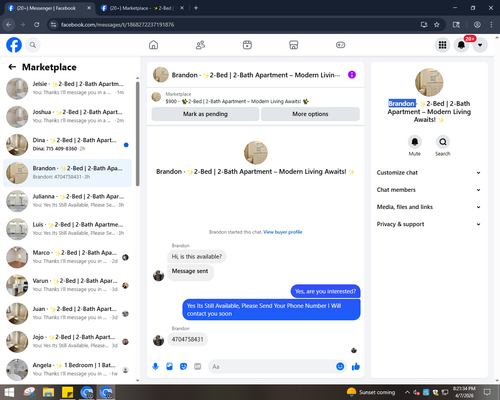Record a voice clip with microphone icon
Image resolution: width=500 pixels, height=400 pixels.
click(155, 367)
